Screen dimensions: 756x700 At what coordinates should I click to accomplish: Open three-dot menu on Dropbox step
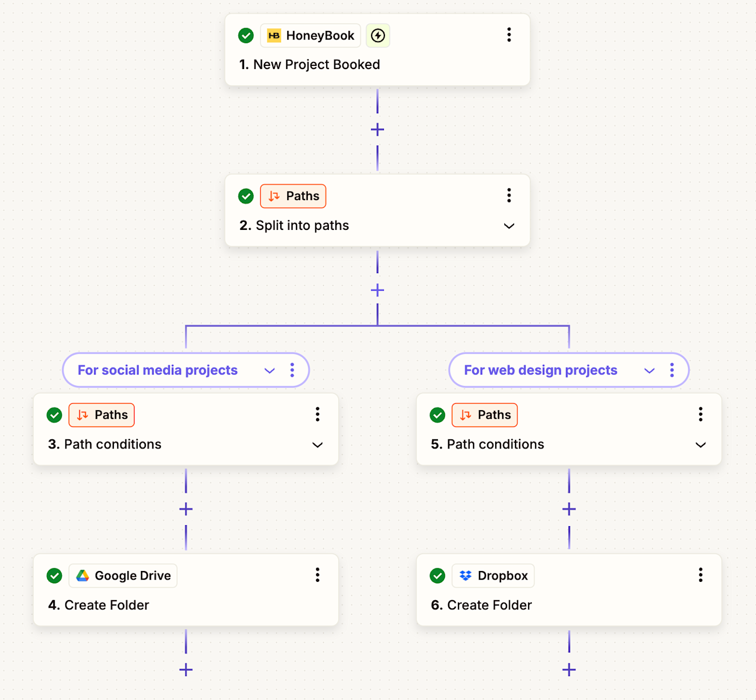(x=700, y=575)
